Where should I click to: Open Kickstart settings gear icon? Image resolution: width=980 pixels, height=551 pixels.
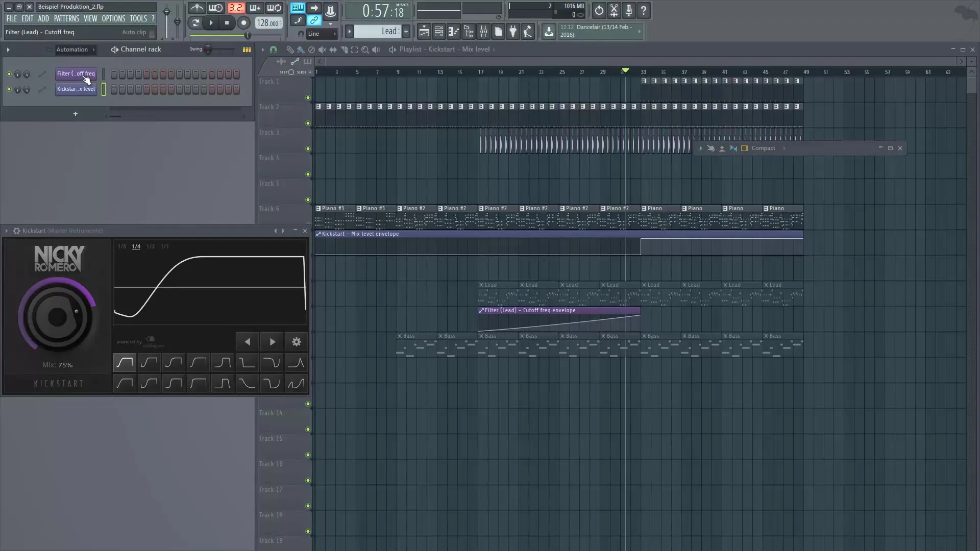pos(296,342)
